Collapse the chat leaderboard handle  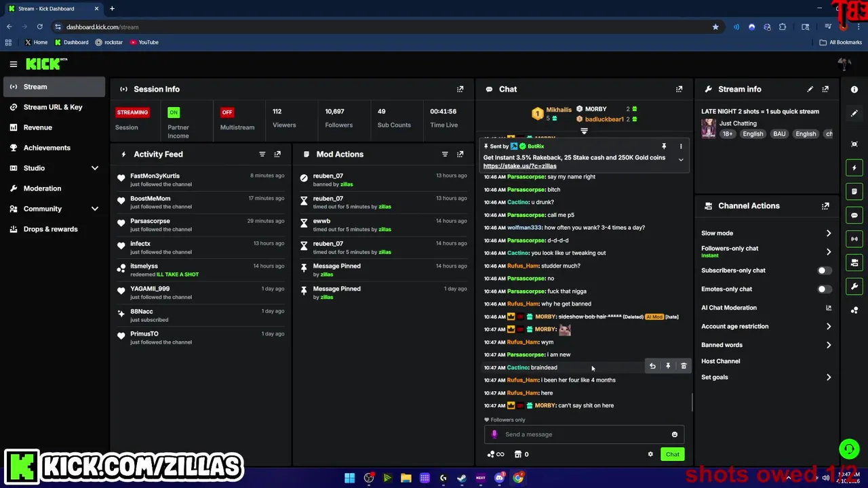(584, 131)
